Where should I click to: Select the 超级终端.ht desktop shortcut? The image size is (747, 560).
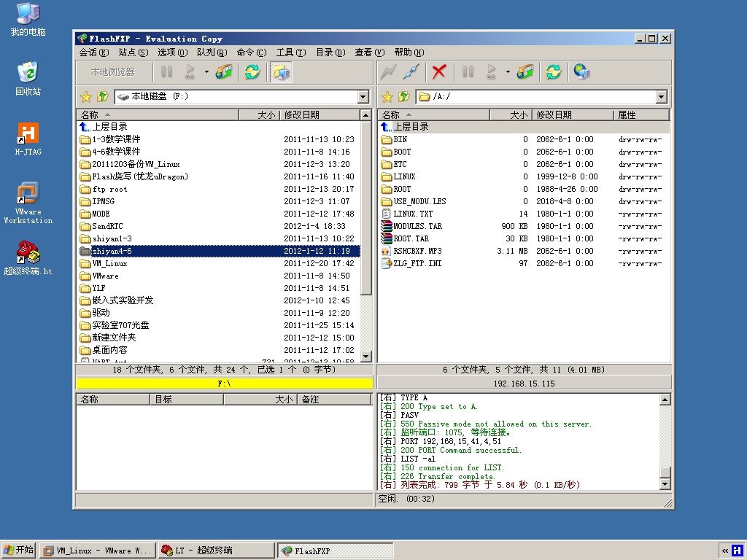tap(28, 258)
